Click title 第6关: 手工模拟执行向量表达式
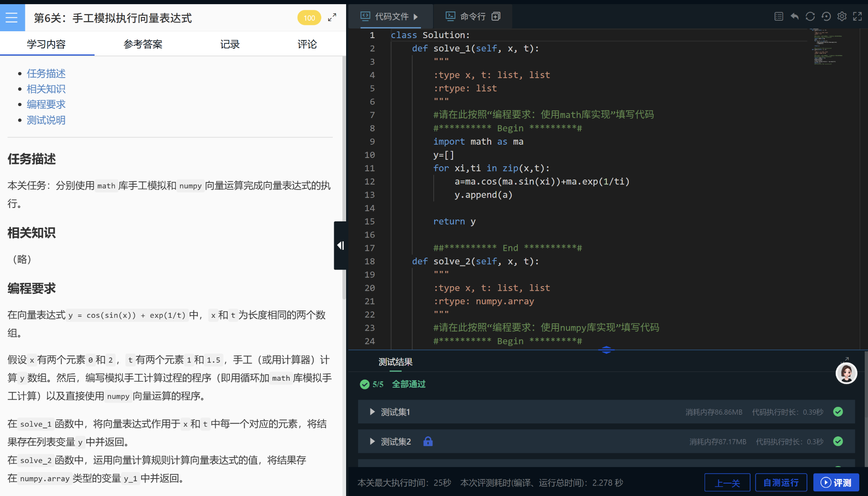 pos(113,18)
